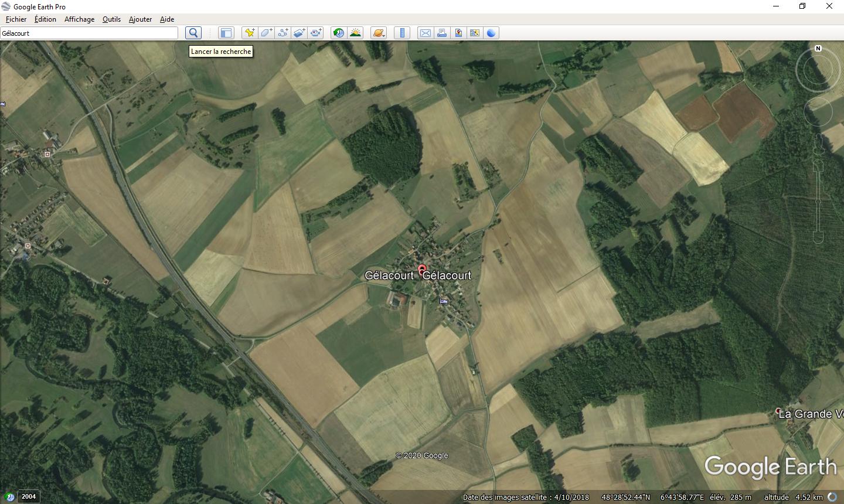The height and width of the screenshot is (504, 844).
Task: View in Google Maps icon
Action: click(475, 33)
